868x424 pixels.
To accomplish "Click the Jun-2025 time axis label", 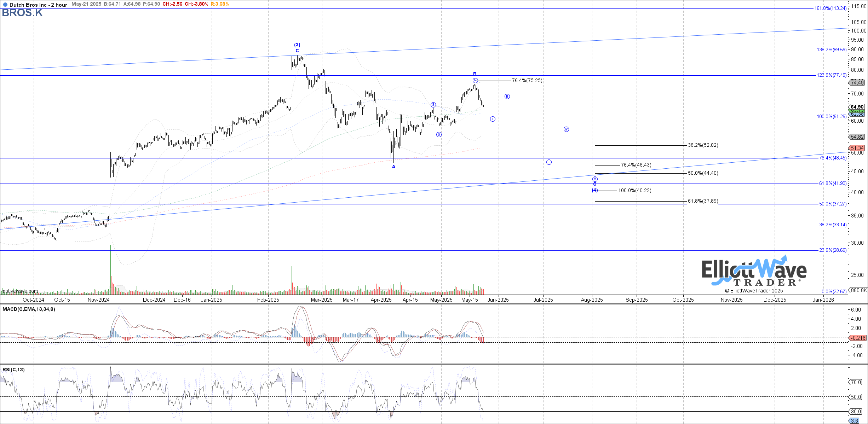I will [x=498, y=300].
